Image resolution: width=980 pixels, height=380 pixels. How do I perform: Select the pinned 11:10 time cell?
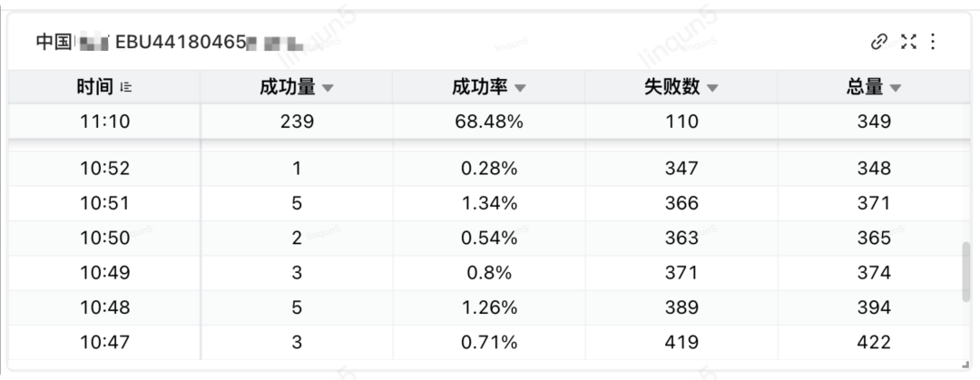point(104,121)
